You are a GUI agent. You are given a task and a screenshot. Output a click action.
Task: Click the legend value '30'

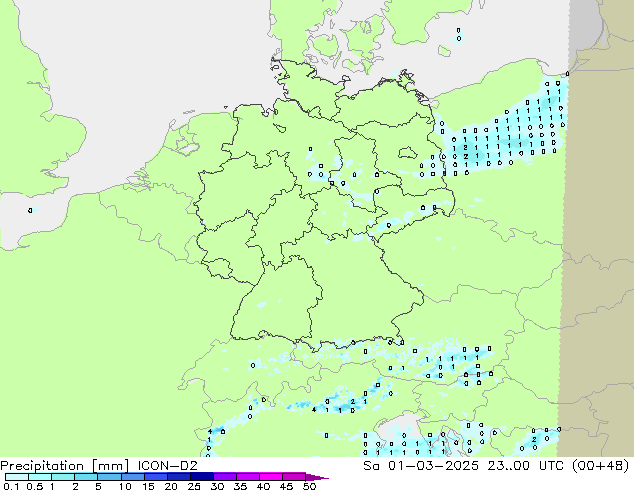pos(217,486)
